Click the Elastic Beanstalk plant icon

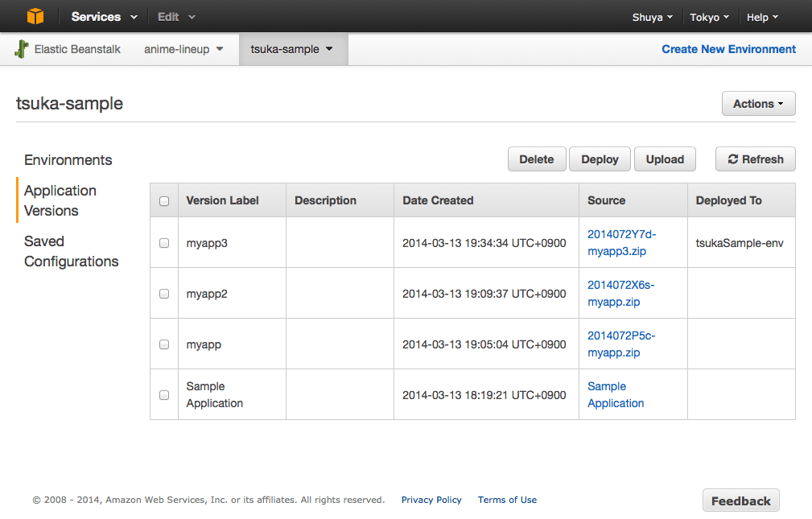pyautogui.click(x=22, y=49)
